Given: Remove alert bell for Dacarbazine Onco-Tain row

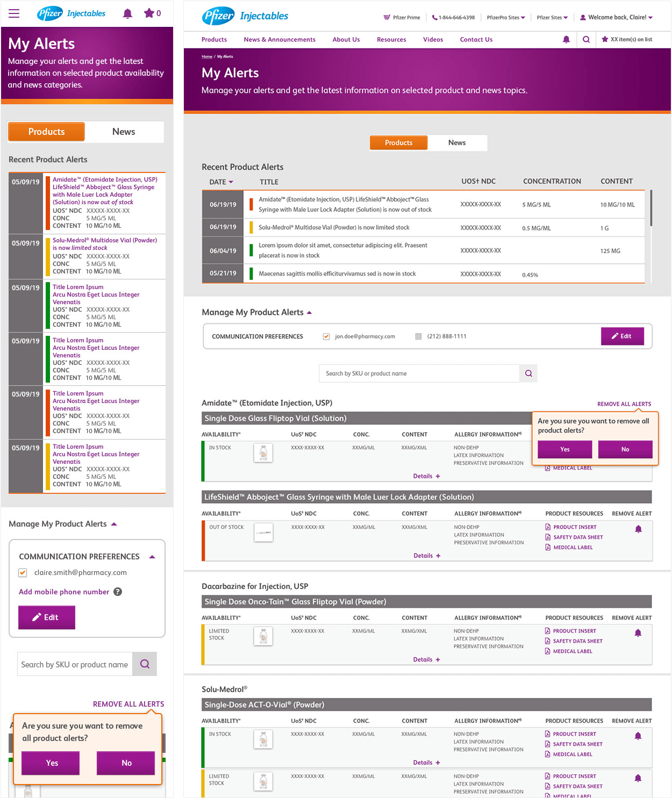Looking at the screenshot, I should click(x=638, y=633).
